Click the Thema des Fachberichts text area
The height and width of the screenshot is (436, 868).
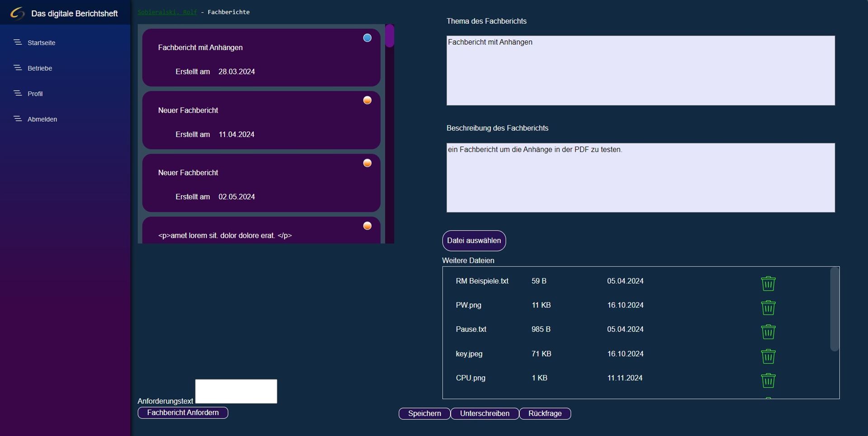(641, 71)
